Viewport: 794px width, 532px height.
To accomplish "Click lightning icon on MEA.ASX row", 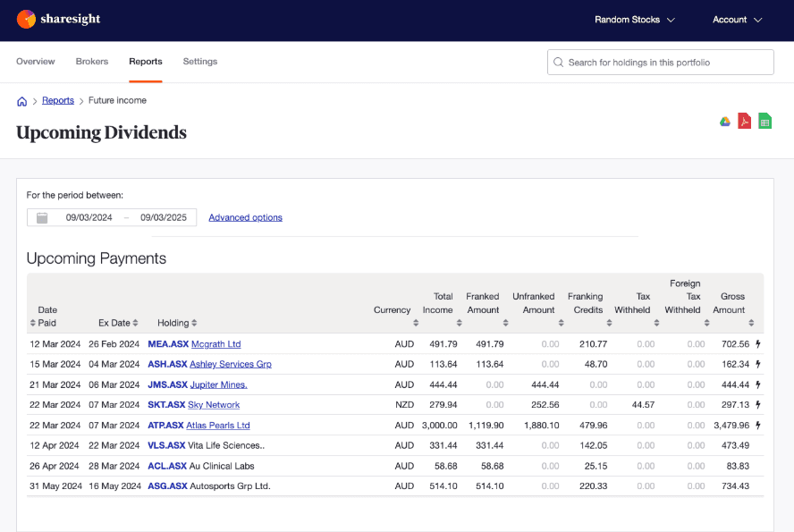I will (758, 344).
